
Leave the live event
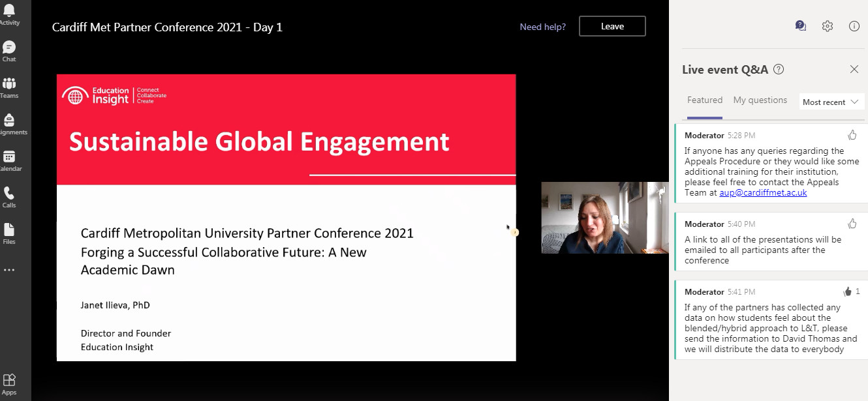point(612,26)
